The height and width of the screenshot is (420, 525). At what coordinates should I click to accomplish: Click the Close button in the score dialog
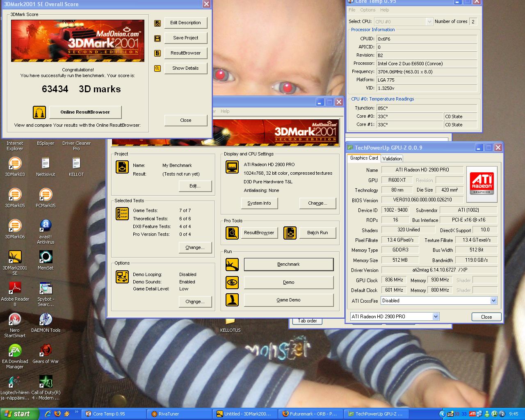(186, 121)
